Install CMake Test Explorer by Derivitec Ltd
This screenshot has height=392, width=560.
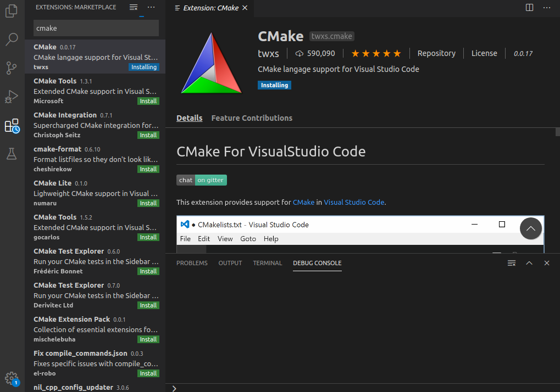[148, 305]
